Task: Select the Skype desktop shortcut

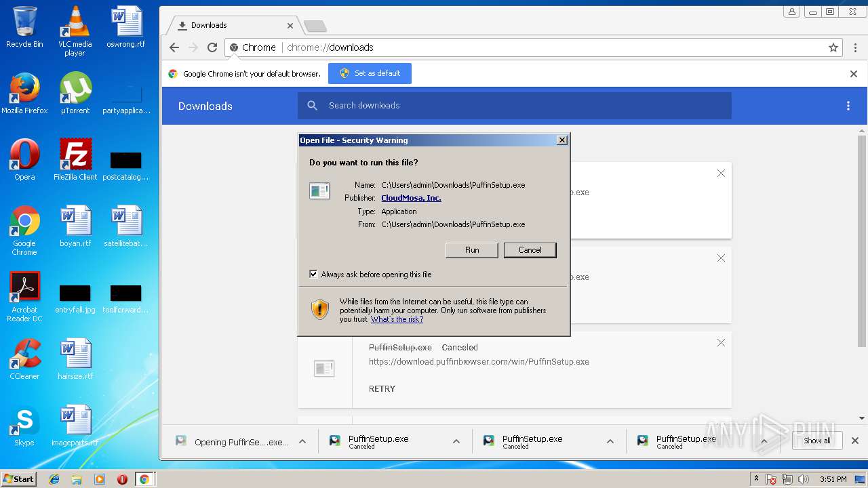Action: tap(24, 426)
